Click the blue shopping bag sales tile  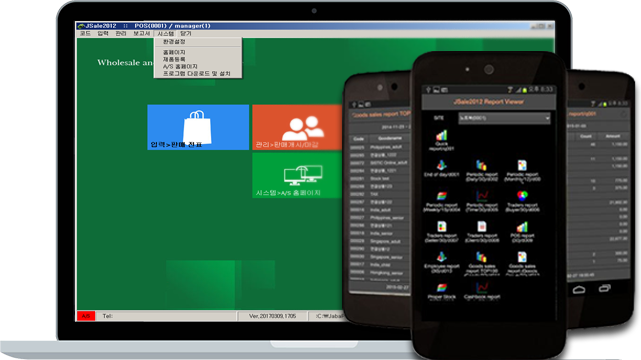tap(198, 127)
